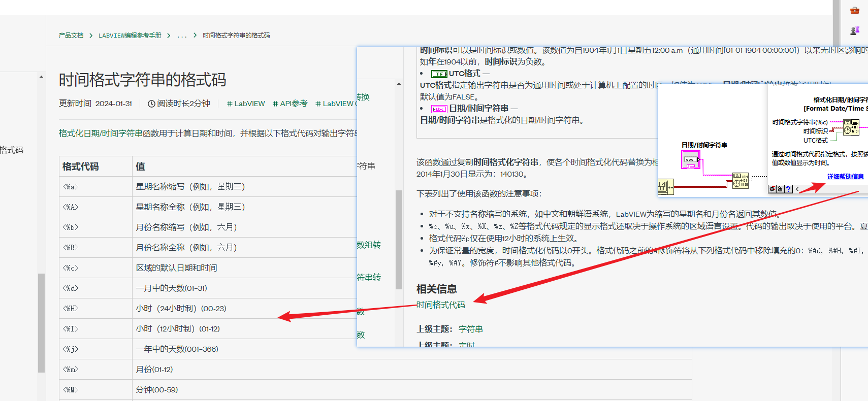Click the clock icon next to 阅读时长2分钟
868x401 pixels.
point(151,104)
